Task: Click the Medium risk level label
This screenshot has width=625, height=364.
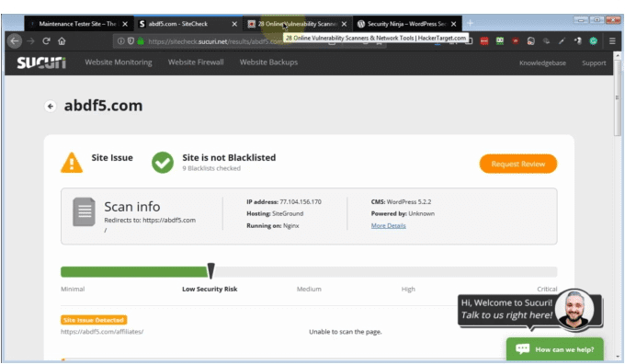Action: [309, 289]
